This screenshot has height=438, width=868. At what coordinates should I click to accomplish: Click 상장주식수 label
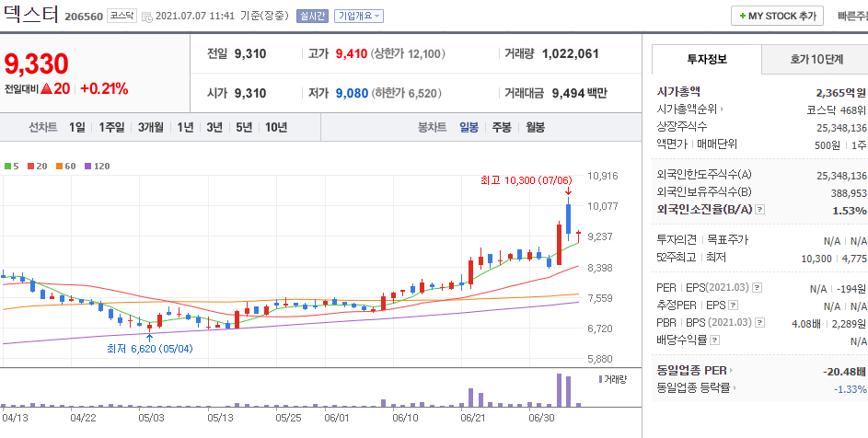coord(681,127)
